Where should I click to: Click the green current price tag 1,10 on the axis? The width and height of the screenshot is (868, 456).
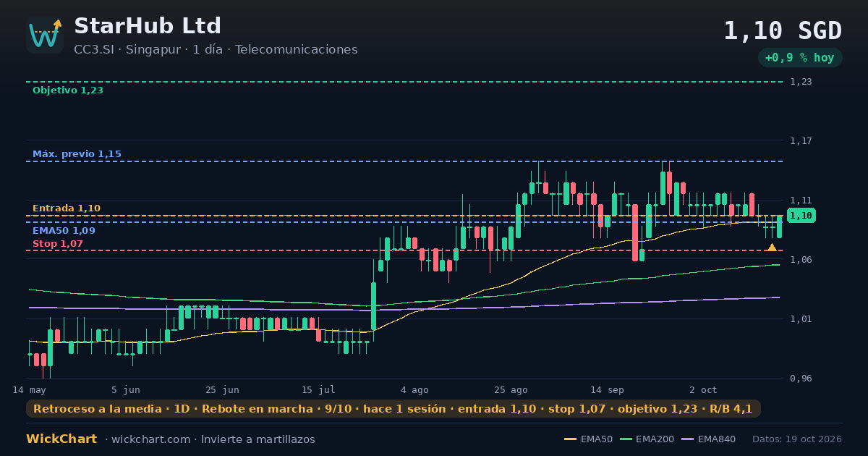[x=801, y=216]
